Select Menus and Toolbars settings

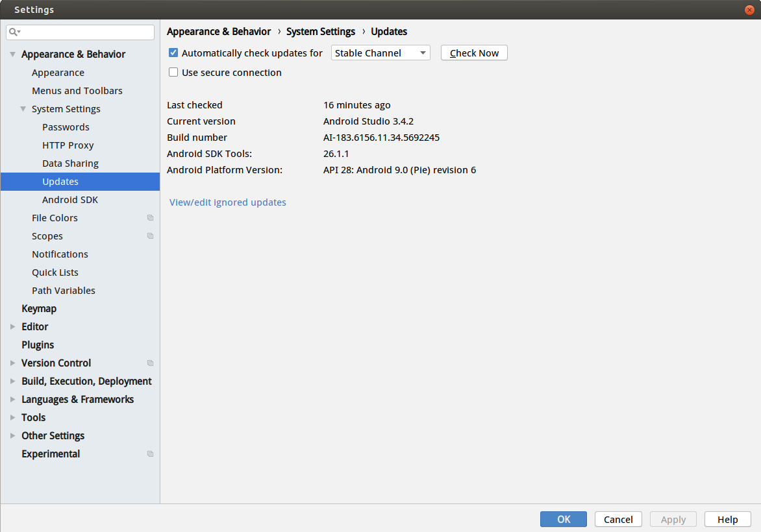pyautogui.click(x=77, y=91)
